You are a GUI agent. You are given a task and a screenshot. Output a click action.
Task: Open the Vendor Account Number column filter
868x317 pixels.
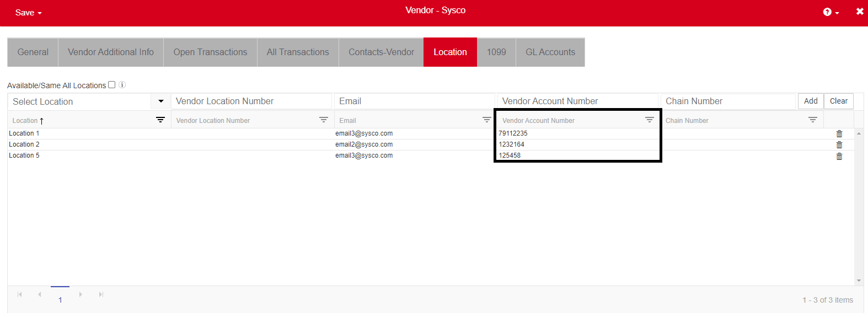[x=650, y=120]
